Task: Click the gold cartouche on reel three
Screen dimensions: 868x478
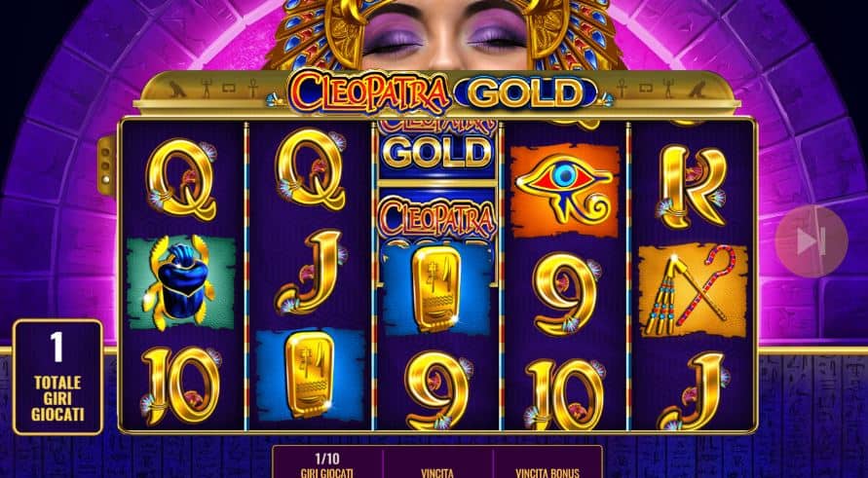Action: [436, 289]
